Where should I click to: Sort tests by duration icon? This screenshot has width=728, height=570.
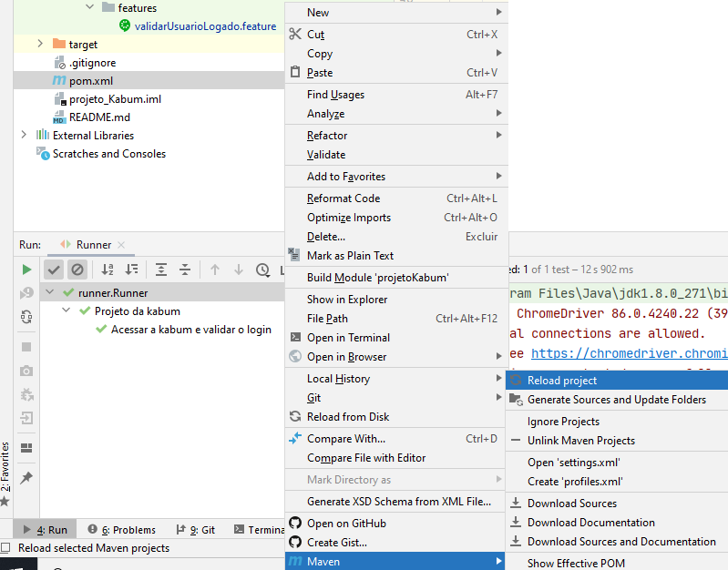point(132,270)
